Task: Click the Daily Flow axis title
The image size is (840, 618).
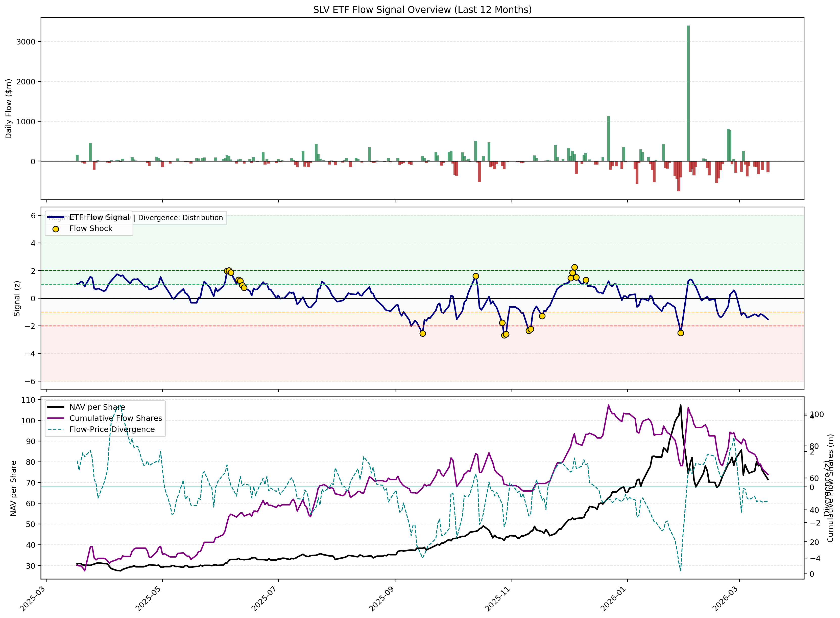Action: [x=9, y=108]
